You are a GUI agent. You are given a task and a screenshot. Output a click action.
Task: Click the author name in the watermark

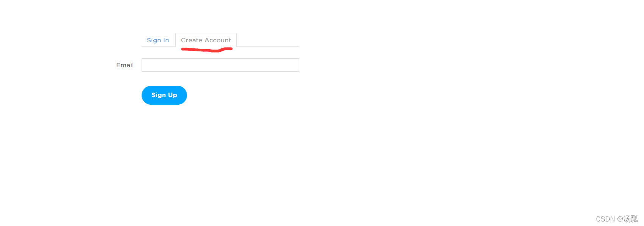[631, 219]
